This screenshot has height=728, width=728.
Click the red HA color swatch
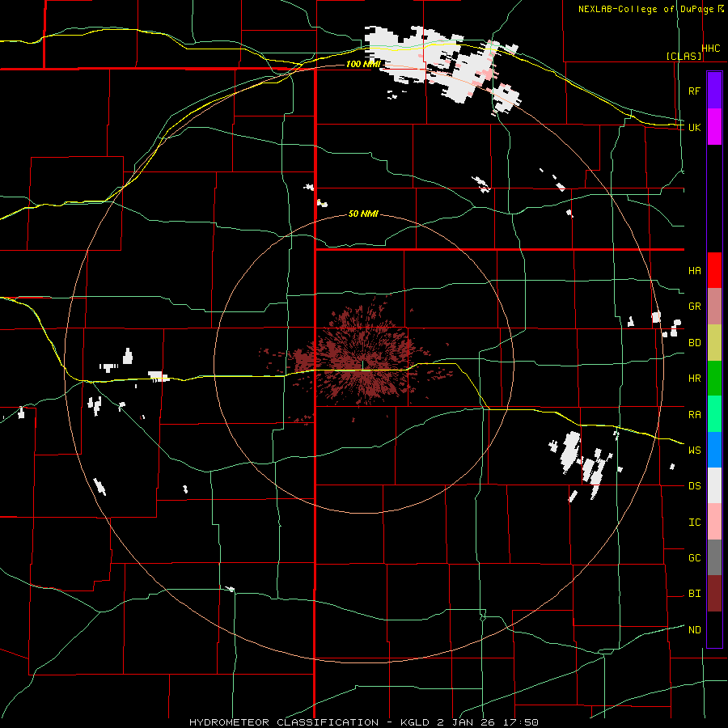click(714, 270)
